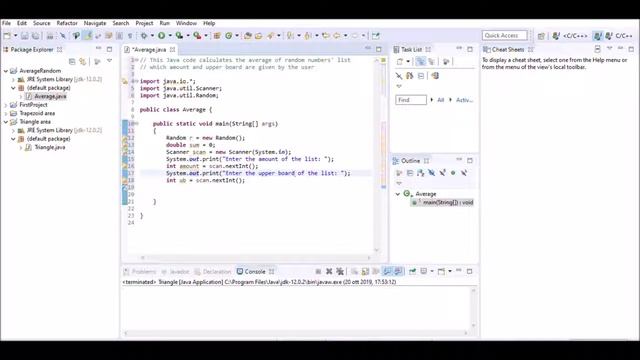Click the editor horizontal scrollbar
640x360 pixels.
[x=256, y=258]
